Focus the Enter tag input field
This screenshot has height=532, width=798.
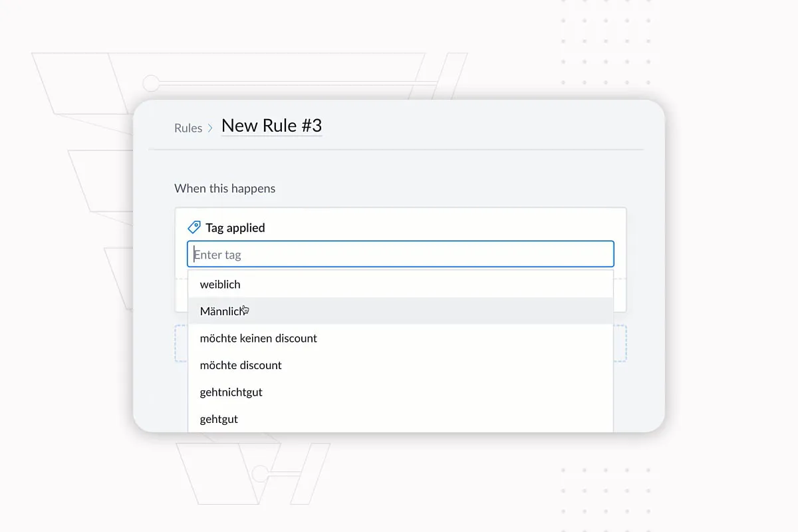pyautogui.click(x=400, y=254)
